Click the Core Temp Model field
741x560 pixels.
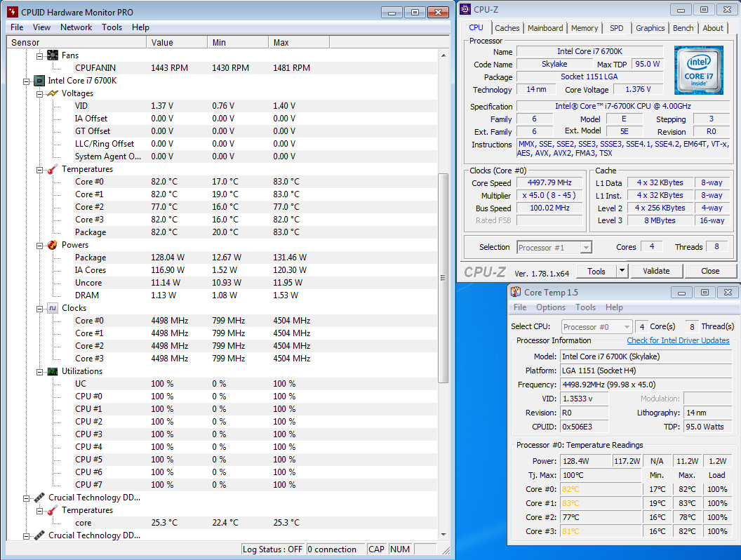646,356
